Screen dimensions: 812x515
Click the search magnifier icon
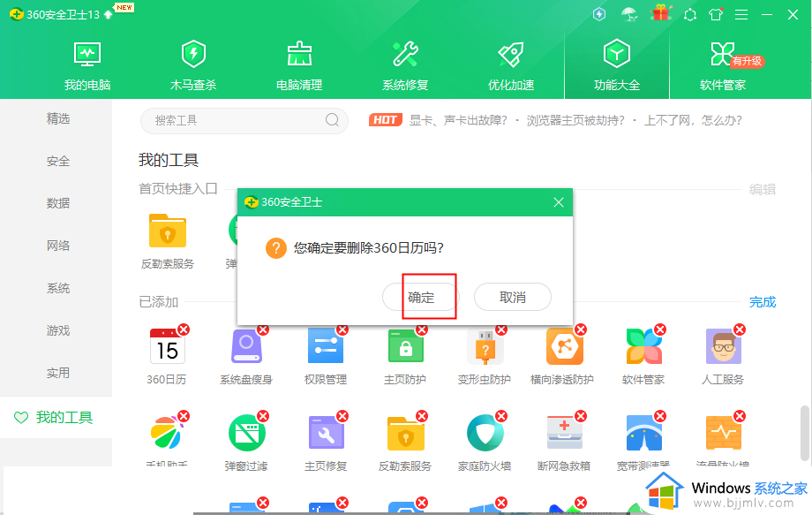click(x=332, y=120)
